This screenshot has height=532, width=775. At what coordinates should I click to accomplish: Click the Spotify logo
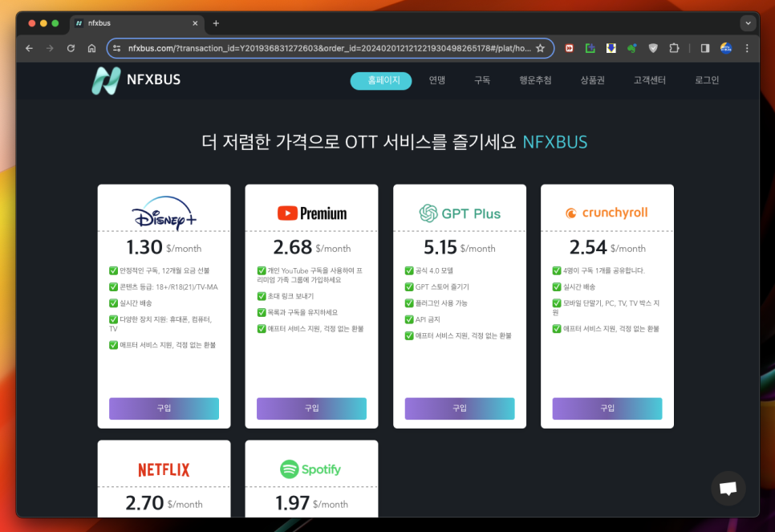click(311, 469)
